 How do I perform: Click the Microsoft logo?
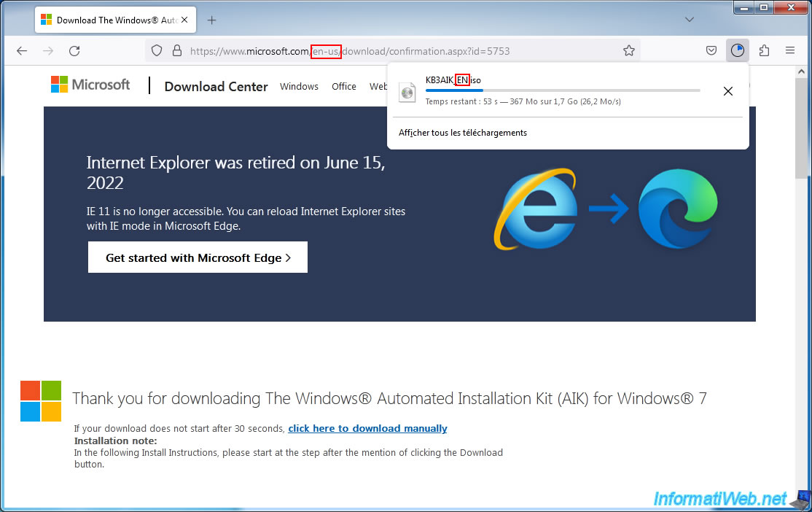(90, 85)
